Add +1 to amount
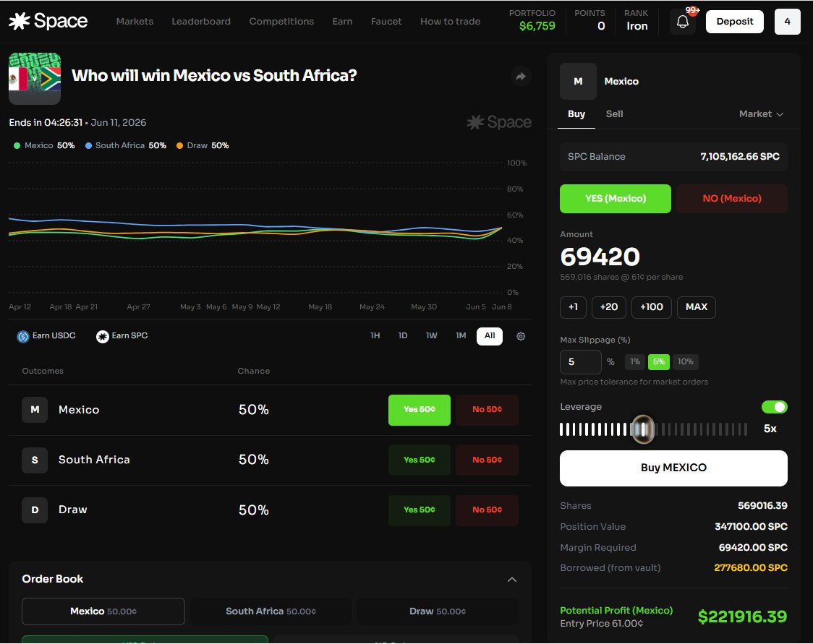Screen dimensions: 813x644 point(573,307)
